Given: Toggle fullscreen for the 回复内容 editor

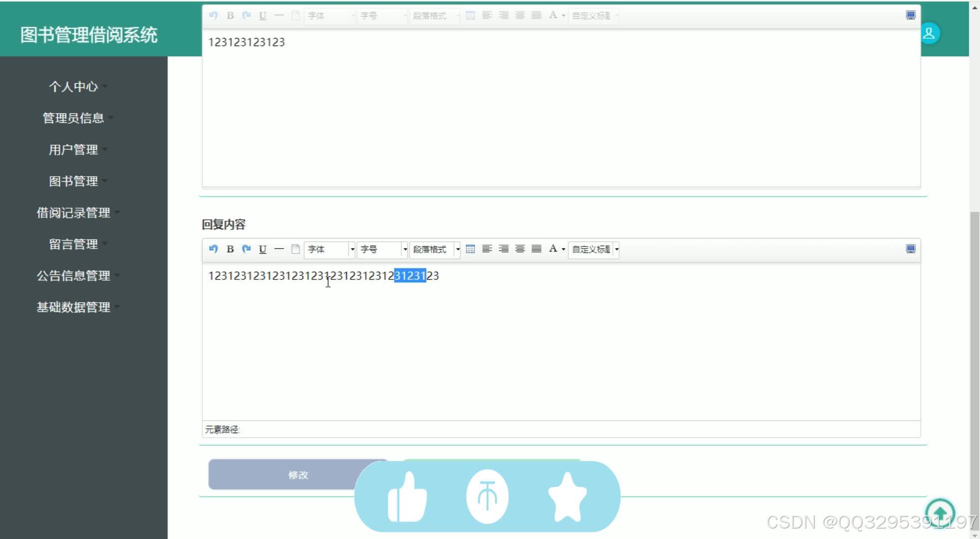Looking at the screenshot, I should pos(911,249).
